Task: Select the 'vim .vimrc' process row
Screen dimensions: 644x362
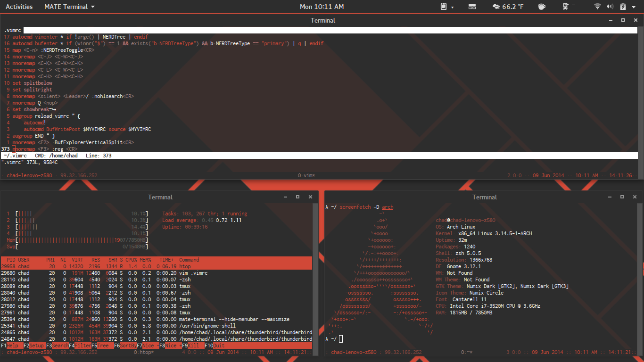Action: pos(157,273)
